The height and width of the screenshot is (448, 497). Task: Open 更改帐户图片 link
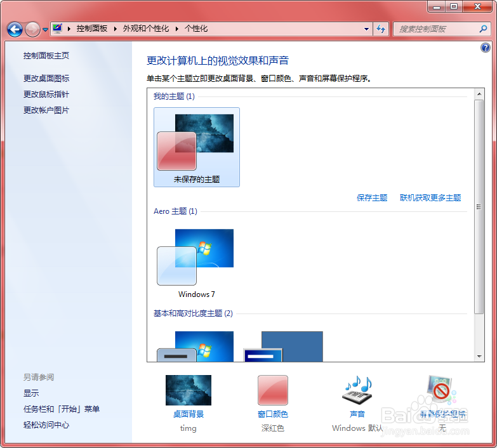pyautogui.click(x=46, y=110)
